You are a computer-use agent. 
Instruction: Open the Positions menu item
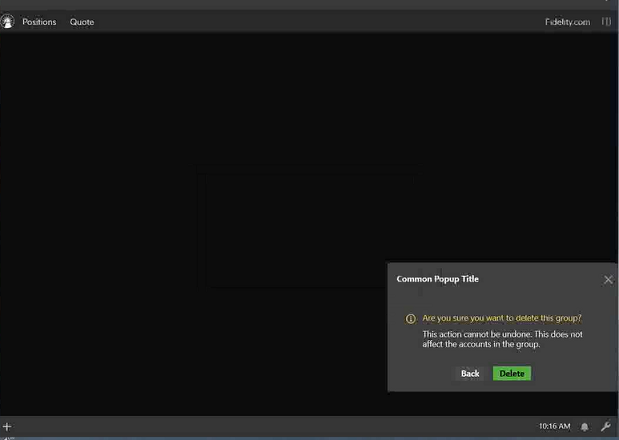[x=39, y=22]
